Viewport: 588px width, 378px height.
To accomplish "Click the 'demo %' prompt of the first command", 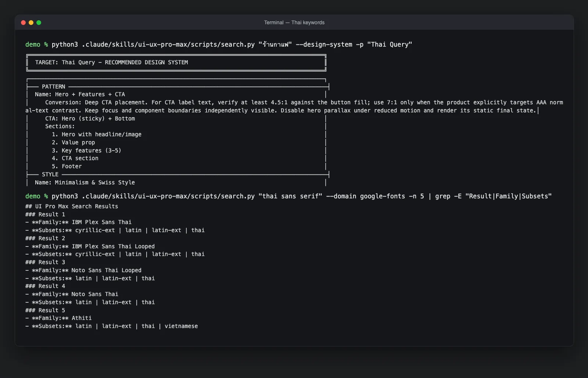I will pos(37,44).
